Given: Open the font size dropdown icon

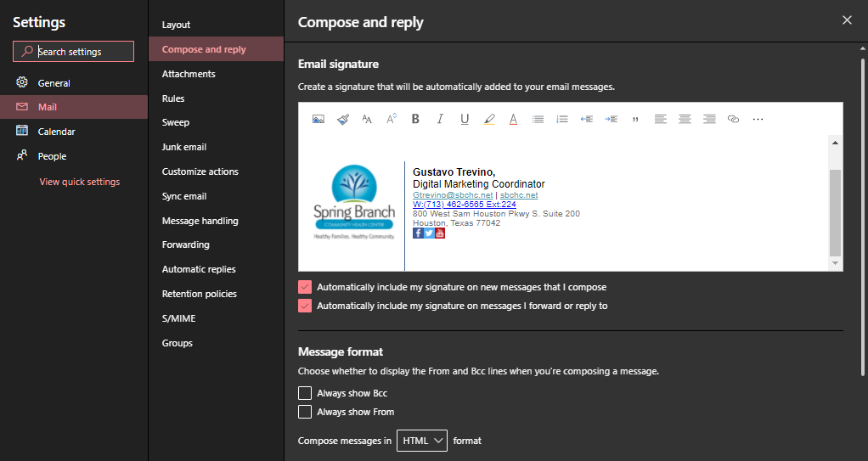Looking at the screenshot, I should tap(367, 120).
